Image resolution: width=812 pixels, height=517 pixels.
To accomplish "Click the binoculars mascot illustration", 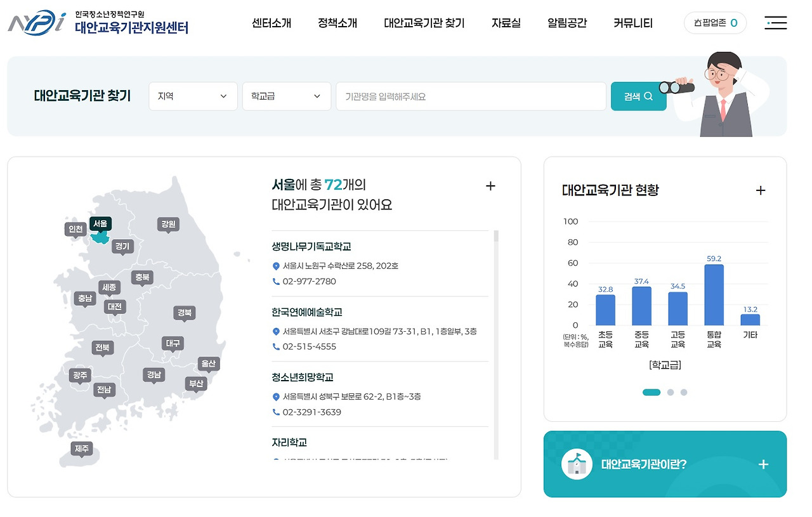I will (714, 95).
